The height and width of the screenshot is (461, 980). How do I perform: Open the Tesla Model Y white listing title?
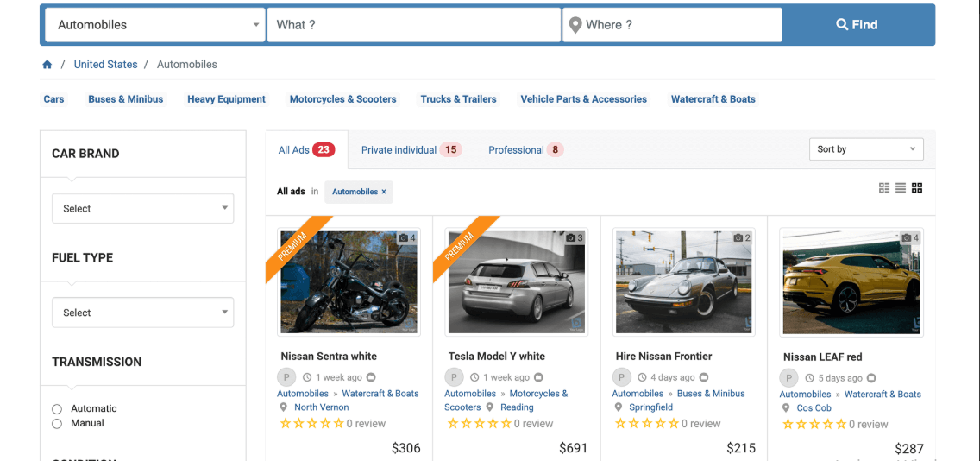[x=496, y=356]
